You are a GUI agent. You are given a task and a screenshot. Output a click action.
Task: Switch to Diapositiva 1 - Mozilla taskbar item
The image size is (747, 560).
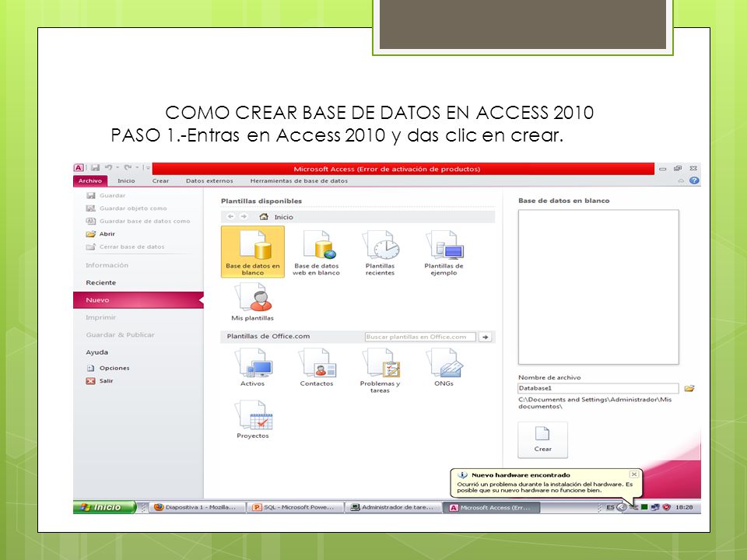[x=198, y=508]
